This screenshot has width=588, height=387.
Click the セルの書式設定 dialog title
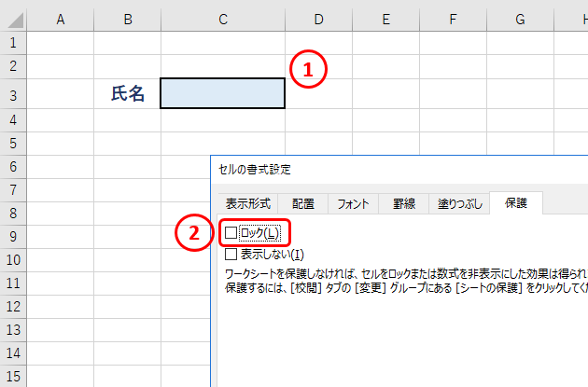pyautogui.click(x=255, y=170)
